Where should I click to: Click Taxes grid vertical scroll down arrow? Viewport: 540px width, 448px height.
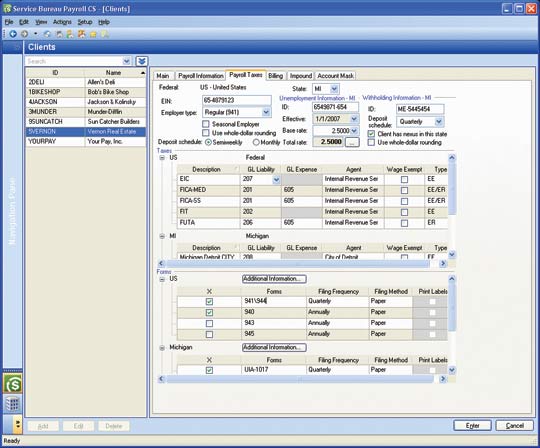(x=452, y=254)
